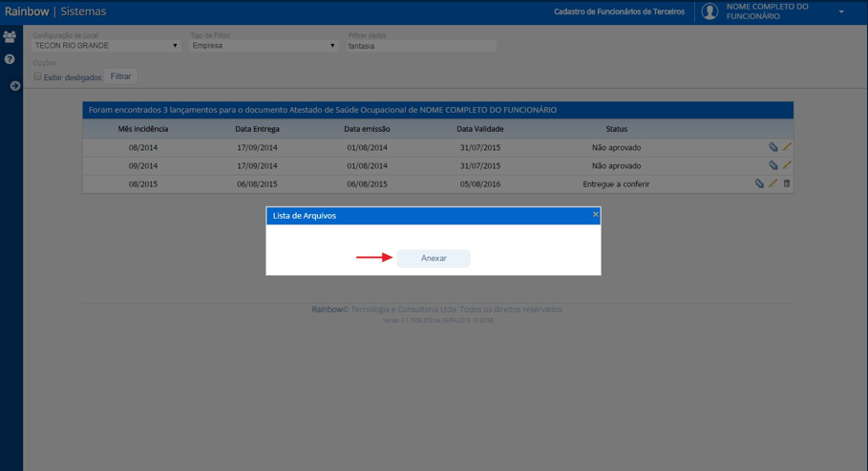868x471 pixels.
Task: Click edit pencil icon for 08/2015 row
Action: [x=773, y=183]
